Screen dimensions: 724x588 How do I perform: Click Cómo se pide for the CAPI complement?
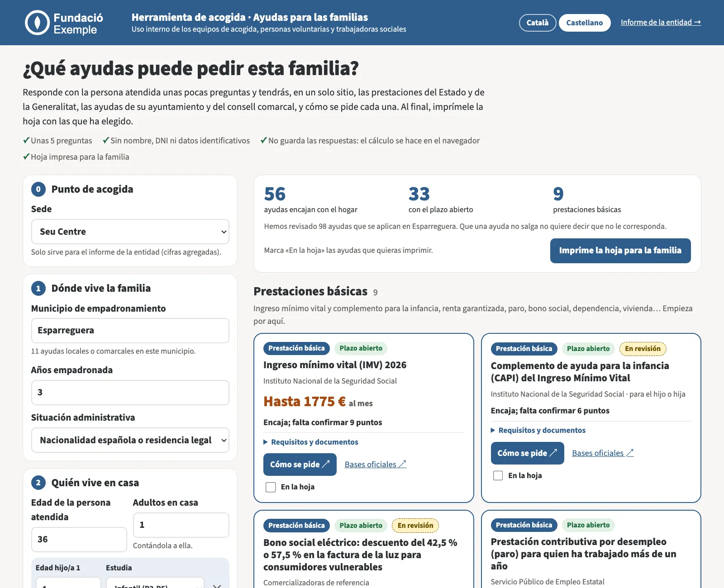pos(527,453)
